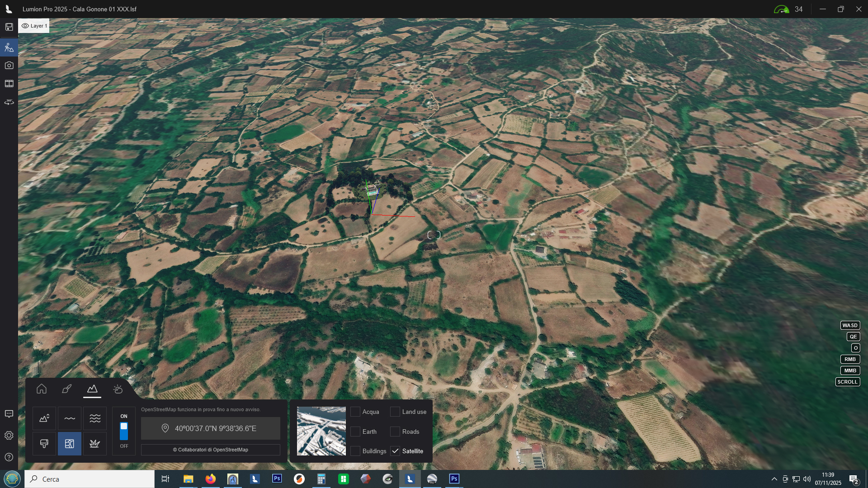Open the Help question mark icon
This screenshot has width=868, height=488.
pos(9,457)
